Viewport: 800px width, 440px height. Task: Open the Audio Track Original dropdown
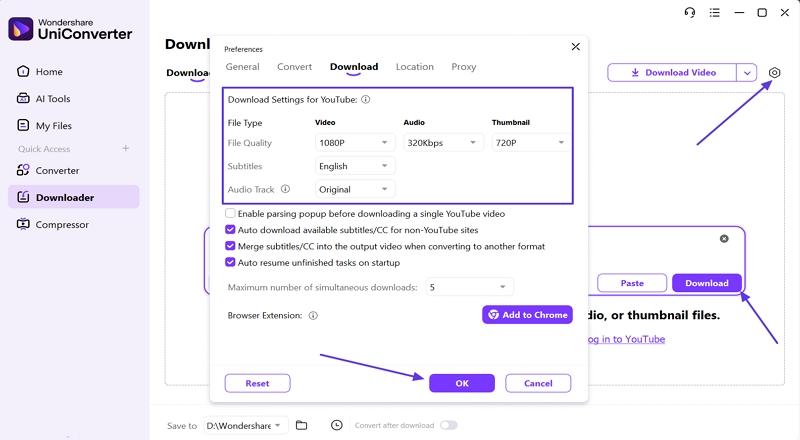pyautogui.click(x=354, y=189)
